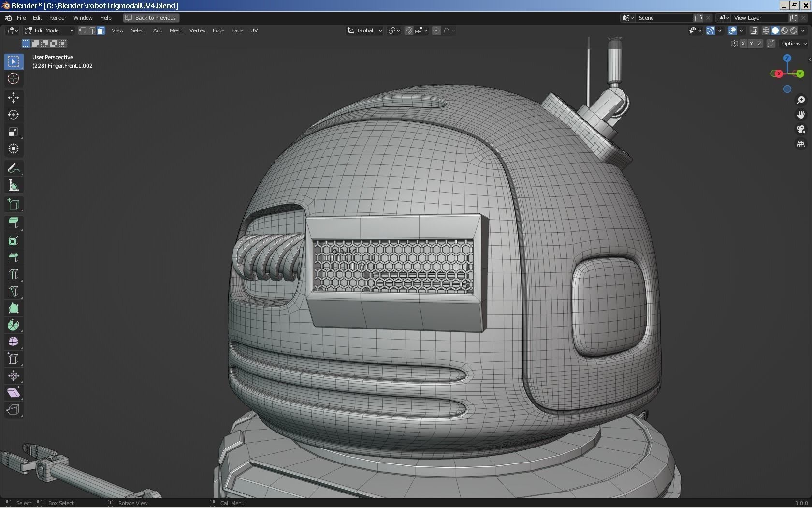812x508 pixels.
Task: Activate the 3D Cursor tool
Action: (14, 78)
